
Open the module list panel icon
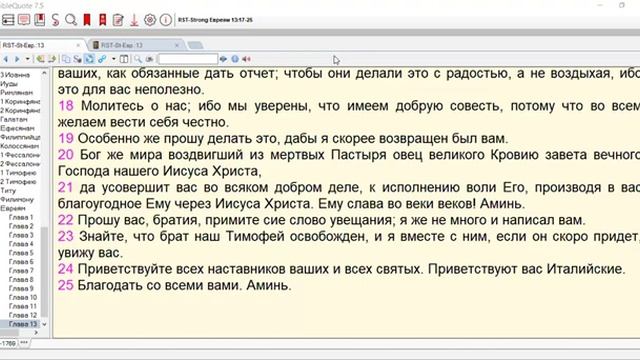click(x=8, y=20)
